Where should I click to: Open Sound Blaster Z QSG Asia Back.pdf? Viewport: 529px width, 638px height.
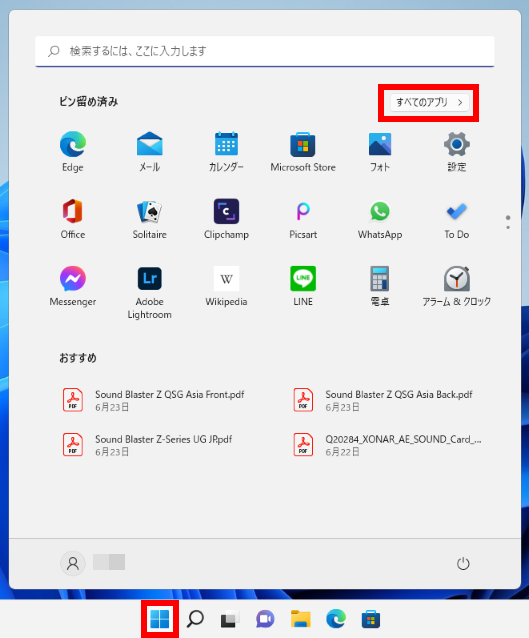pos(383,400)
